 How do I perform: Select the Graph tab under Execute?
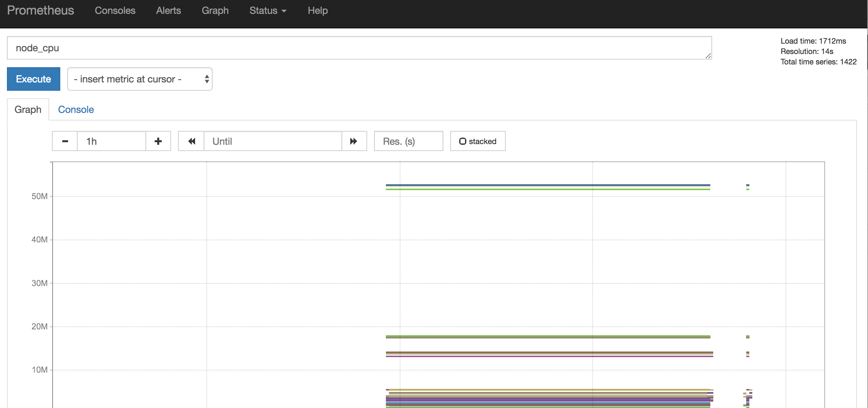click(x=28, y=110)
